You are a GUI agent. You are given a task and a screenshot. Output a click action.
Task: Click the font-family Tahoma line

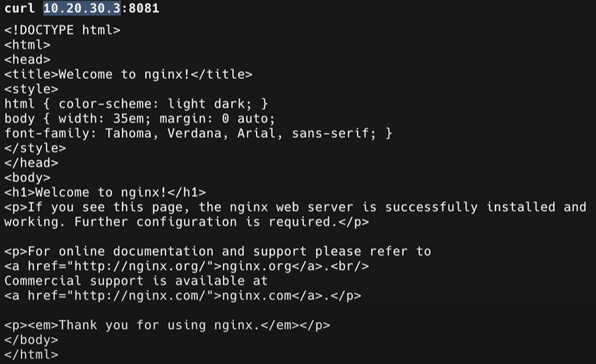(198, 133)
